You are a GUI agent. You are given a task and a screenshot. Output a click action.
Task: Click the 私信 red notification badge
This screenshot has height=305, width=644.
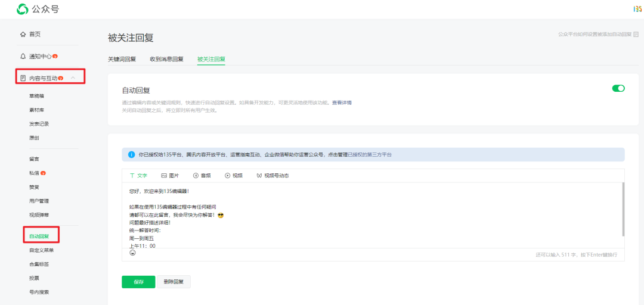(x=43, y=173)
